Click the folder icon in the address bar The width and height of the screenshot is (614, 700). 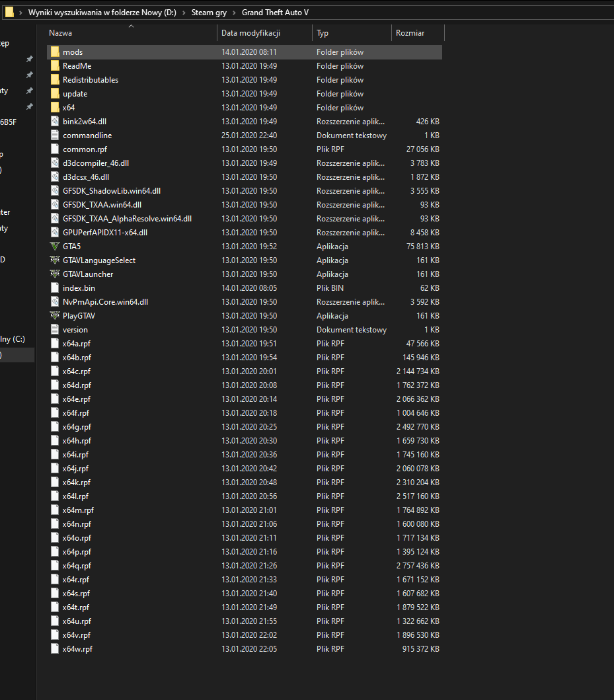tap(9, 12)
